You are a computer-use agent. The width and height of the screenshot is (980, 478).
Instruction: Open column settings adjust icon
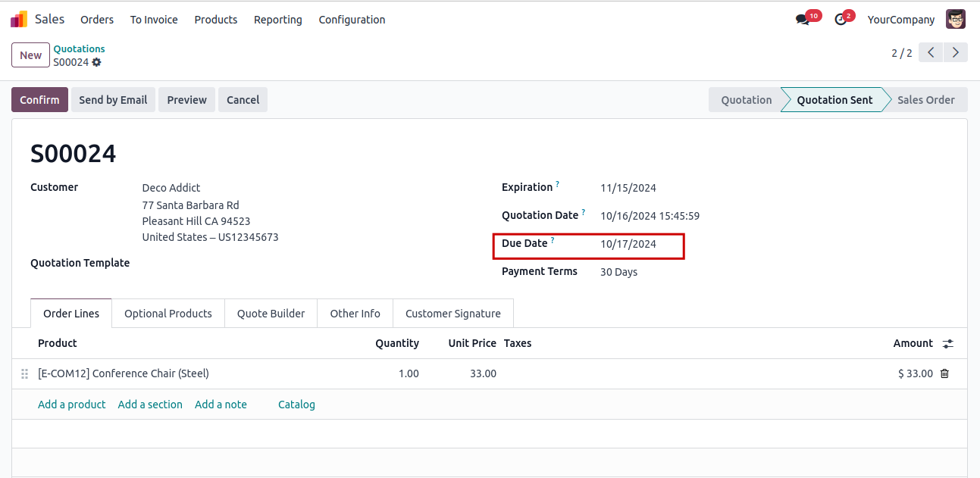pos(947,344)
